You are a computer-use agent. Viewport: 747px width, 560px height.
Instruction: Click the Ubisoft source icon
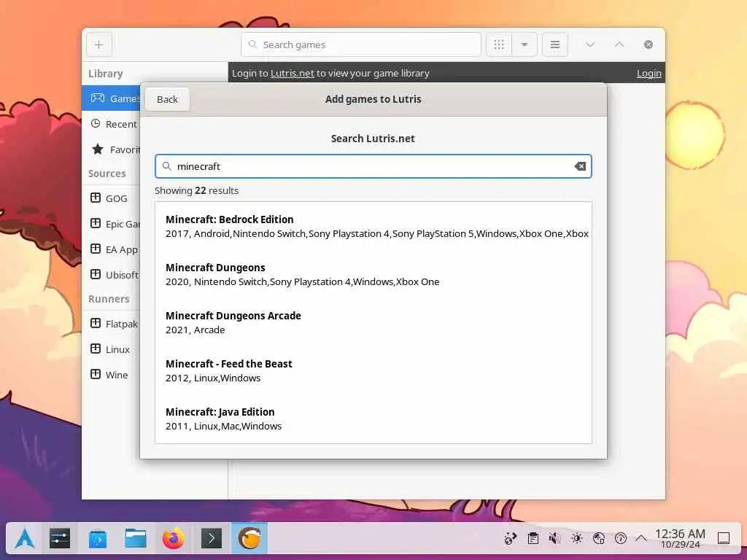coord(96,274)
